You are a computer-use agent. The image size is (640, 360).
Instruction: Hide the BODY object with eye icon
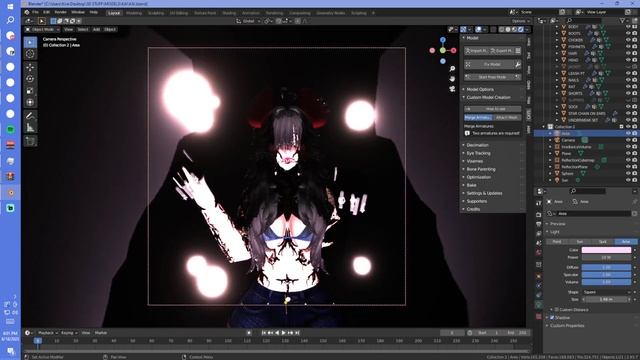pyautogui.click(x=628, y=27)
